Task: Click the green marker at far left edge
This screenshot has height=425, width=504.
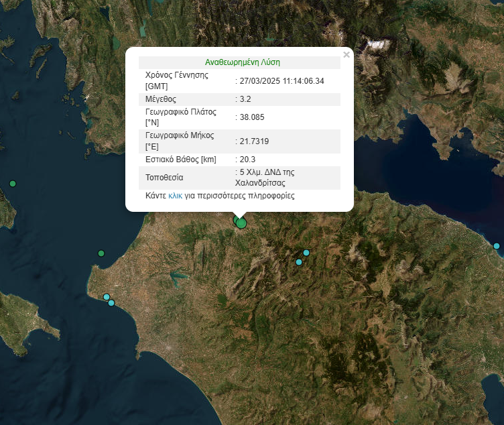Action: (12, 184)
